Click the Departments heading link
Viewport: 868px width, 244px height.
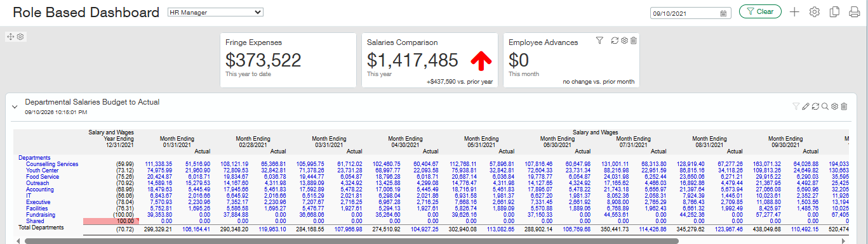(x=35, y=158)
